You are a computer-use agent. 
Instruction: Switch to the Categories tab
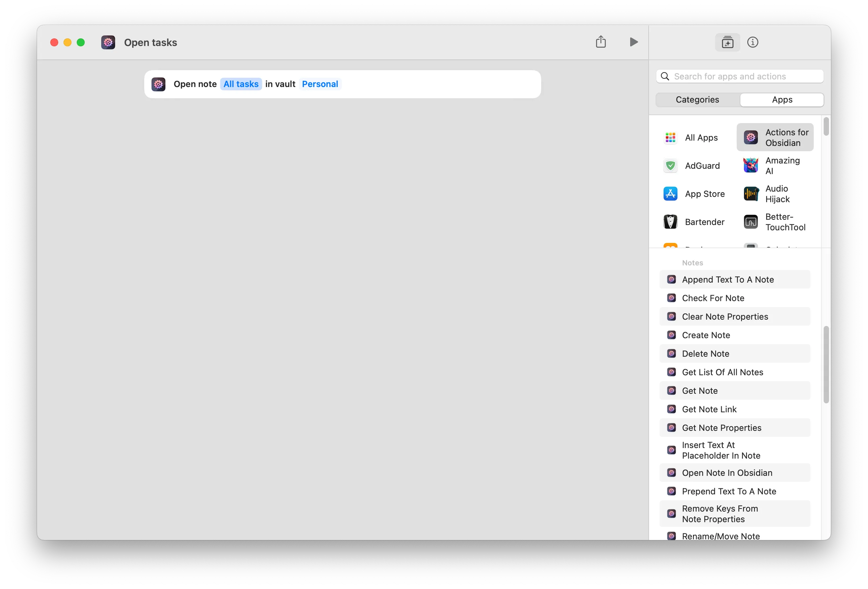pyautogui.click(x=697, y=99)
